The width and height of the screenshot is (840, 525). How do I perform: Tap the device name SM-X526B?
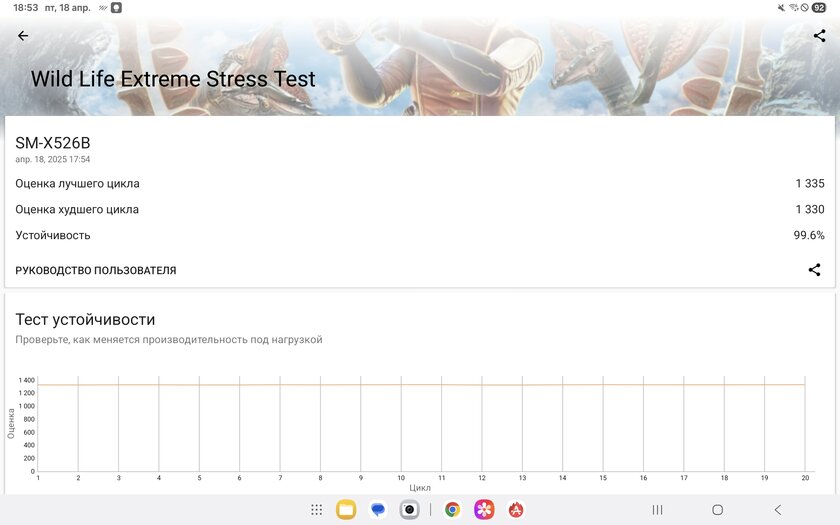[x=52, y=143]
